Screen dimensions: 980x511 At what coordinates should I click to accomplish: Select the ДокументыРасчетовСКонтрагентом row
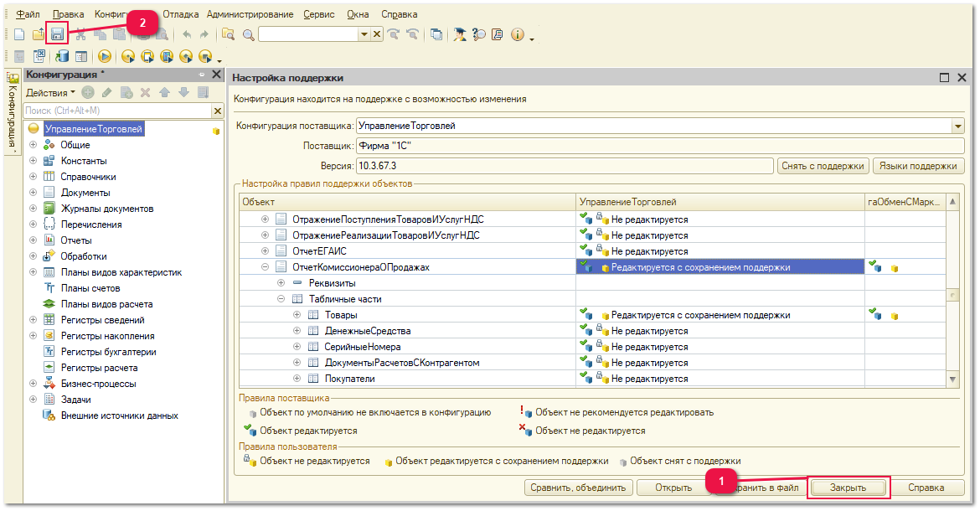coord(402,363)
